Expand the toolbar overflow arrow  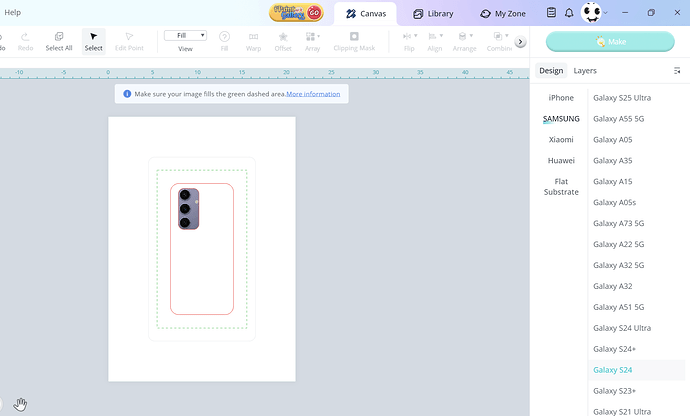click(520, 42)
